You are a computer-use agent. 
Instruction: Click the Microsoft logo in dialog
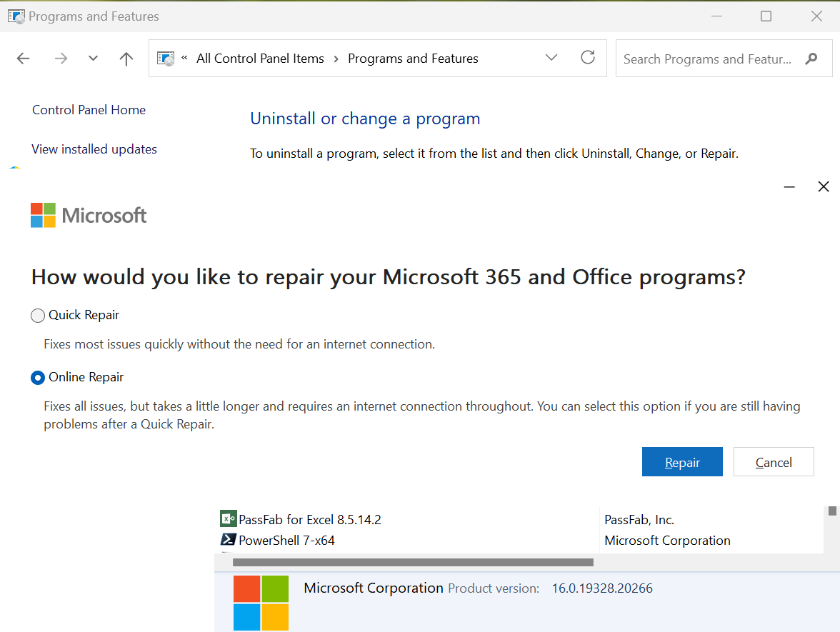coord(89,216)
